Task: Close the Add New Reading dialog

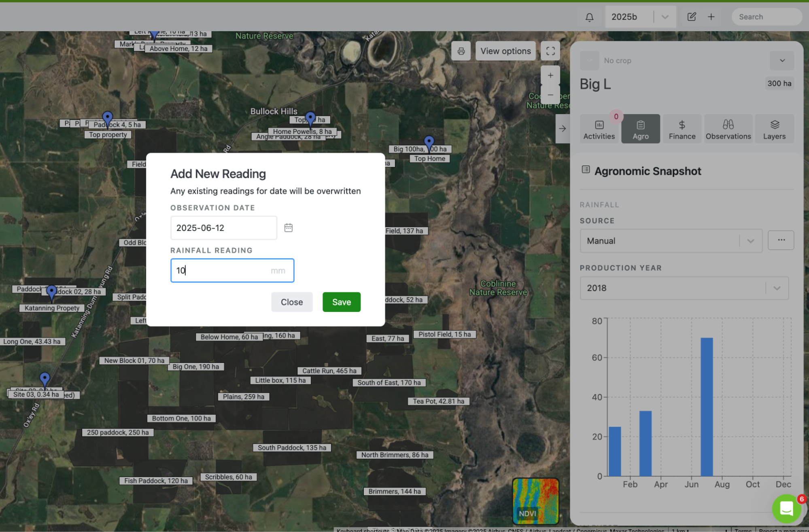Action: coord(292,302)
